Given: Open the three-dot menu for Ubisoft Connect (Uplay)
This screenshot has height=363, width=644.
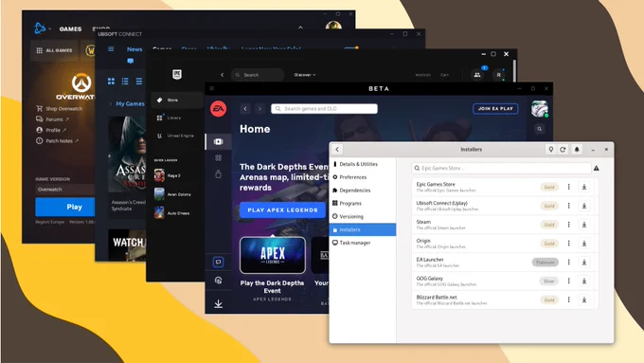Looking at the screenshot, I should point(569,206).
